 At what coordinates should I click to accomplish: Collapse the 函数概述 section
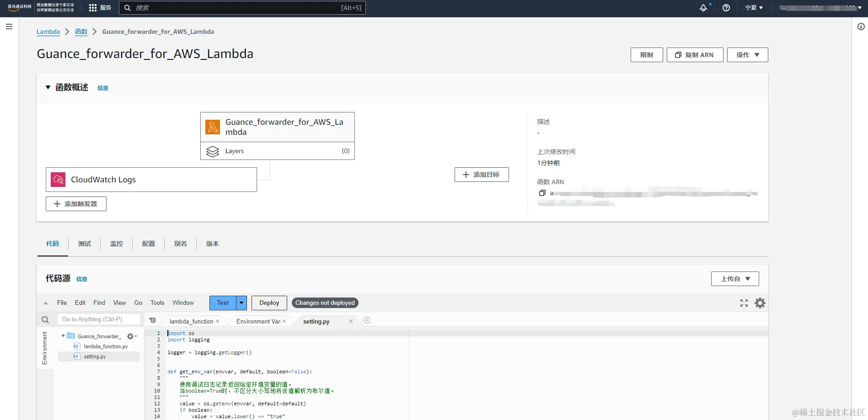coord(48,87)
